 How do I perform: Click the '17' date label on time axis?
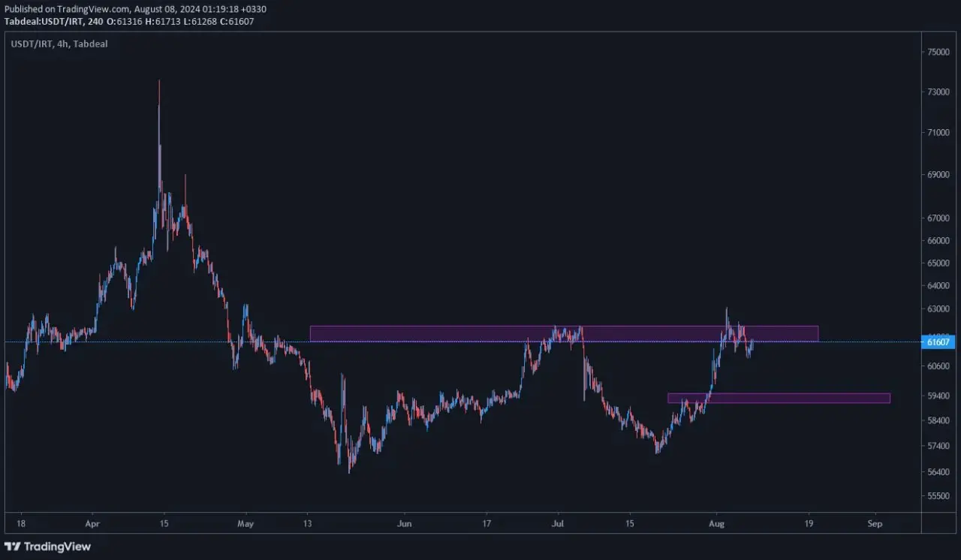click(x=487, y=523)
